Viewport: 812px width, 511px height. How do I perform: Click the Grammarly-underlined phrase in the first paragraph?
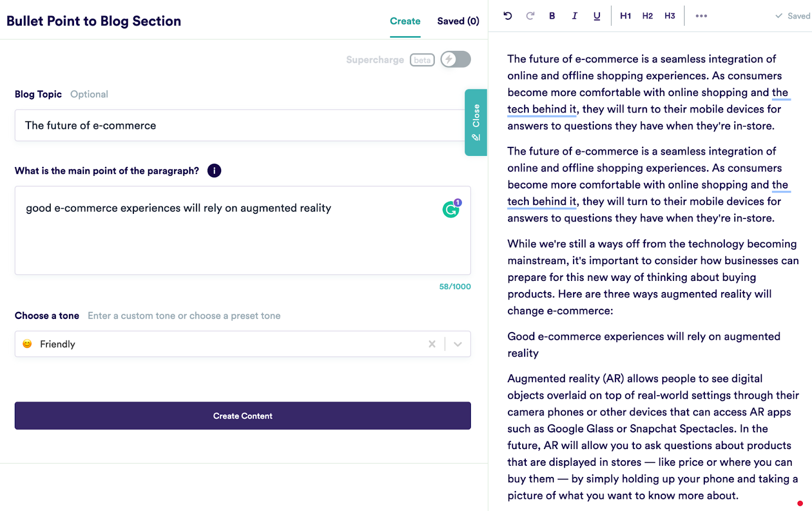tap(542, 109)
